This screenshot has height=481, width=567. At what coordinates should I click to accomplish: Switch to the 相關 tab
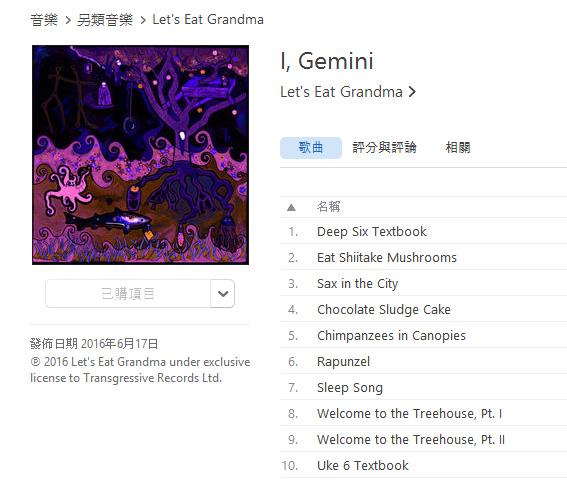pyautogui.click(x=458, y=148)
